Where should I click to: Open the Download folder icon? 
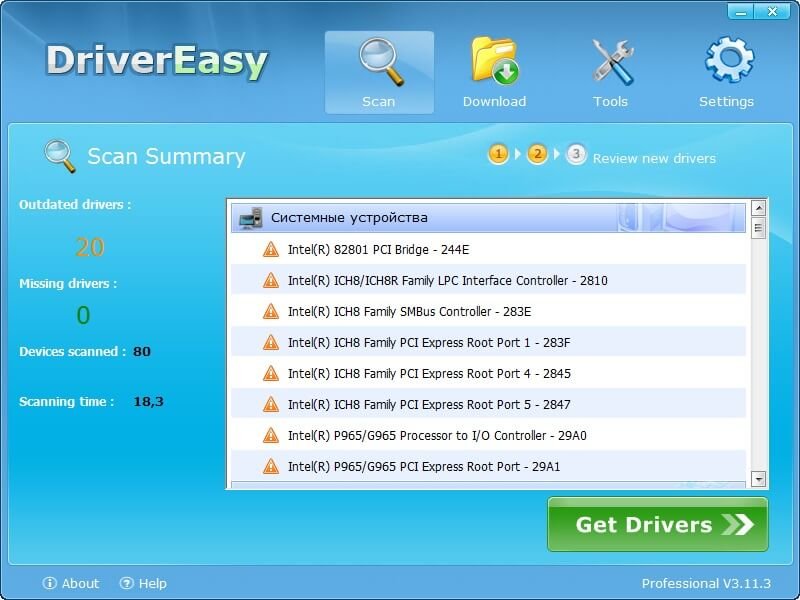tap(494, 60)
